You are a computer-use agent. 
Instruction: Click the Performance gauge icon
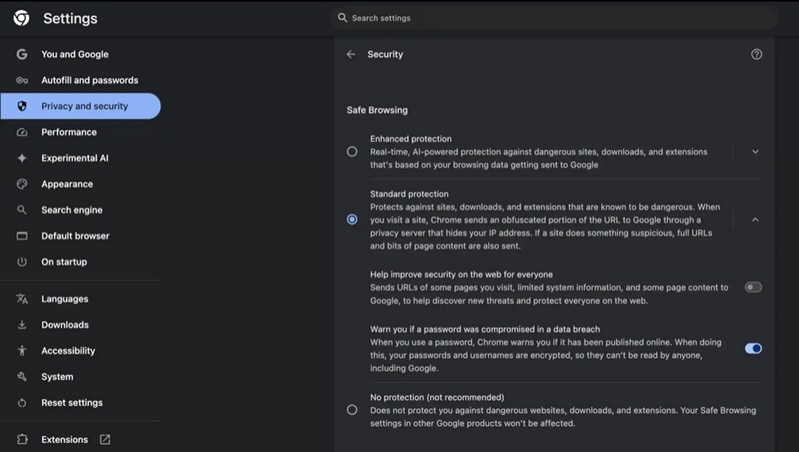(22, 132)
